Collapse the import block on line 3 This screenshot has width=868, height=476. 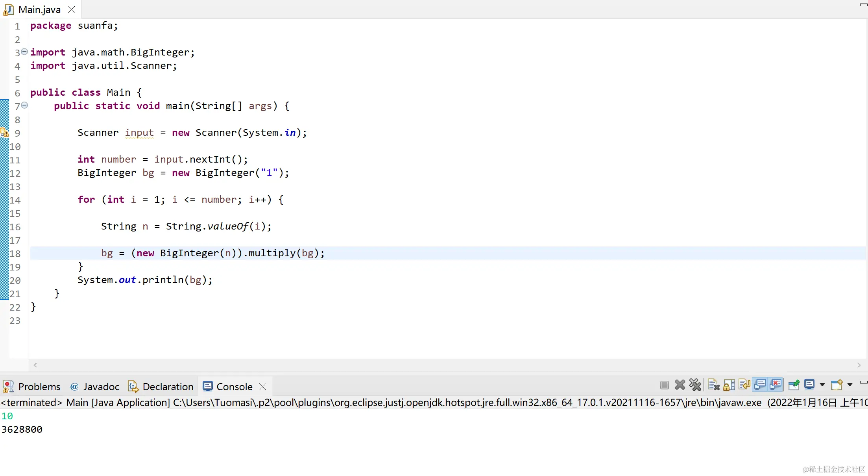coord(24,52)
